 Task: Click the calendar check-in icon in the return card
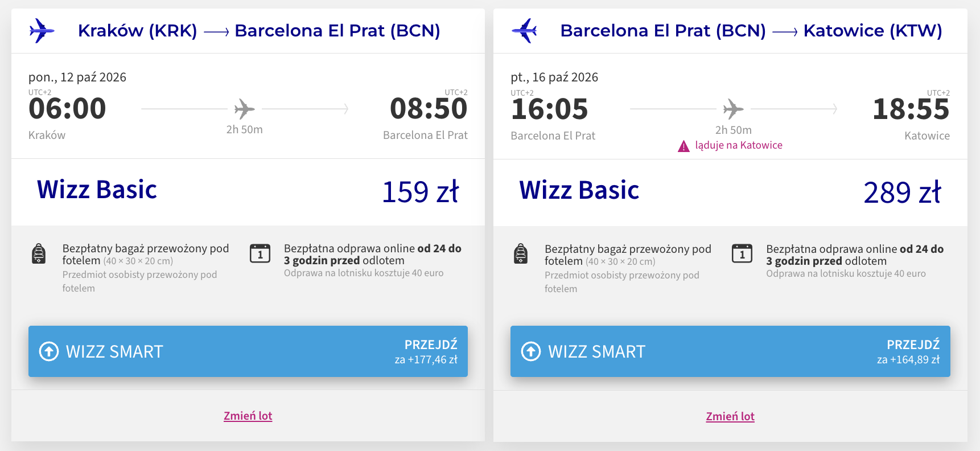pyautogui.click(x=742, y=253)
